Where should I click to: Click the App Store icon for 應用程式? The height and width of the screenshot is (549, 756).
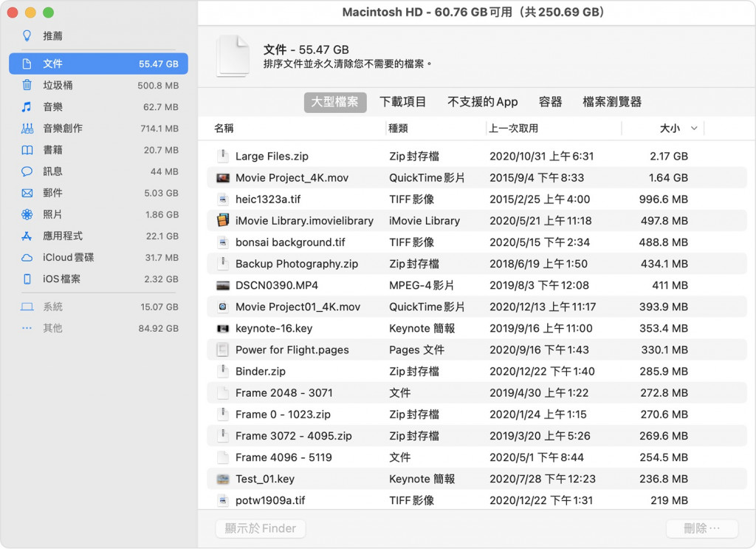27,236
